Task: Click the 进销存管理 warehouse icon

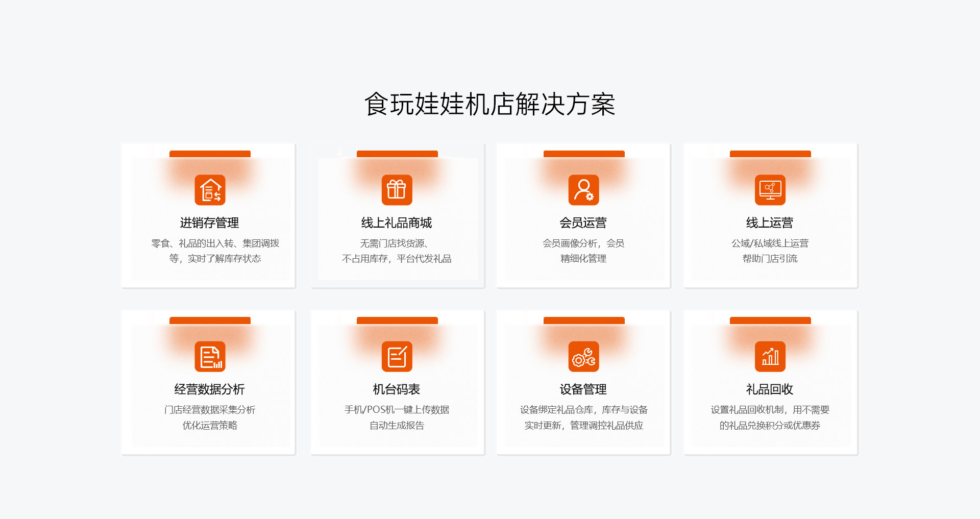Action: (x=210, y=190)
